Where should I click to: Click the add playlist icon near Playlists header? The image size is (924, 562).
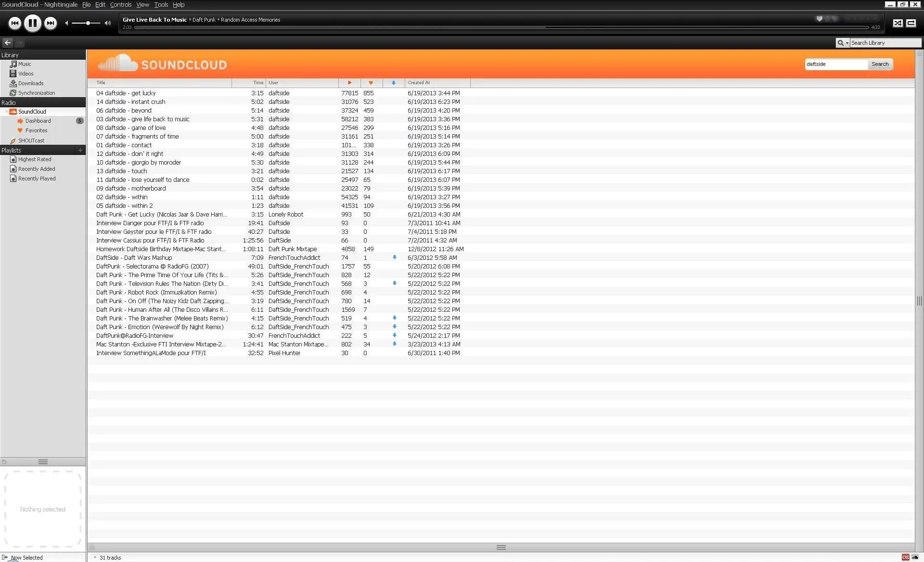80,150
